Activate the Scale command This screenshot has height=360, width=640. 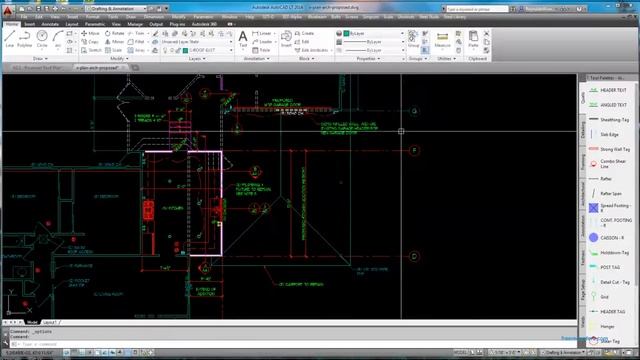114,50
